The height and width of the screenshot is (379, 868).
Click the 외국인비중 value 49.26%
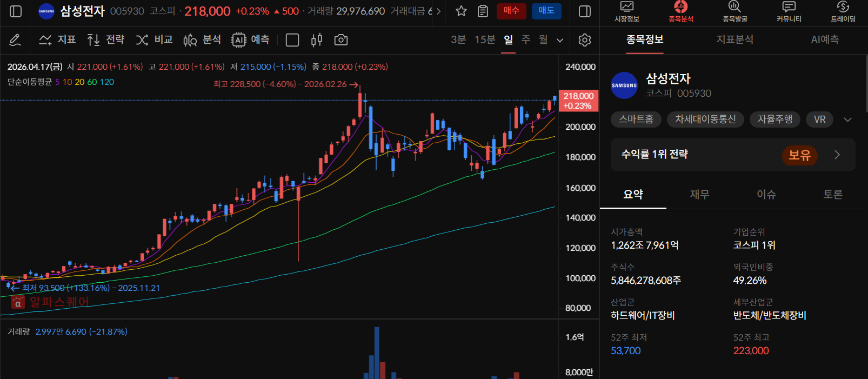tap(750, 281)
